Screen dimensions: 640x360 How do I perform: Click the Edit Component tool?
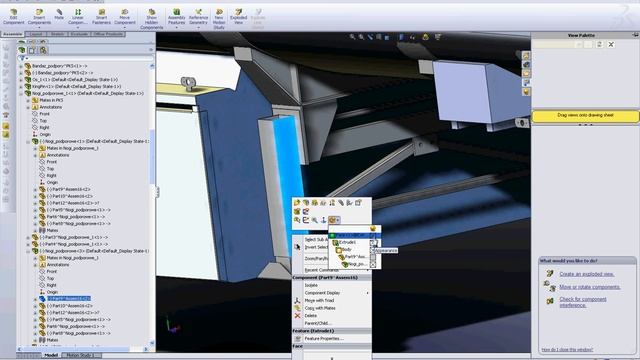click(13, 17)
